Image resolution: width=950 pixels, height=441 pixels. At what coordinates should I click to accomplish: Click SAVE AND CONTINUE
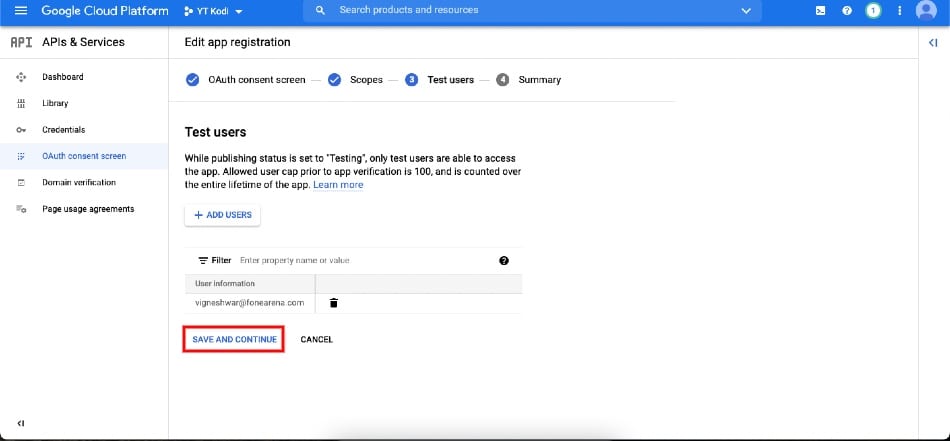click(x=234, y=339)
